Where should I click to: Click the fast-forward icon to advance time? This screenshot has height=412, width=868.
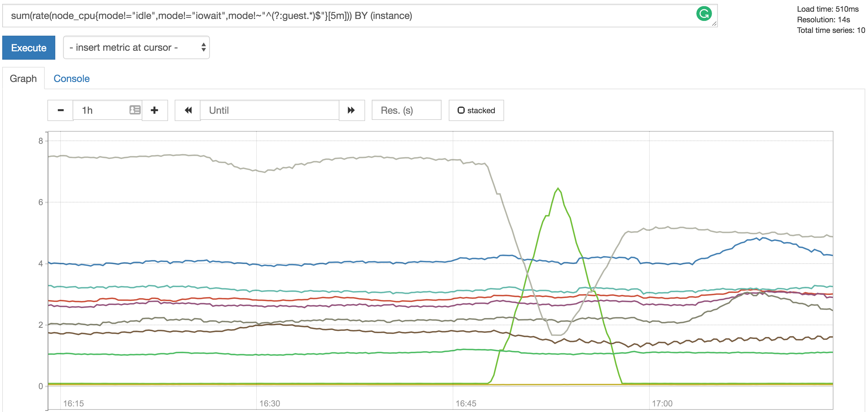click(351, 110)
